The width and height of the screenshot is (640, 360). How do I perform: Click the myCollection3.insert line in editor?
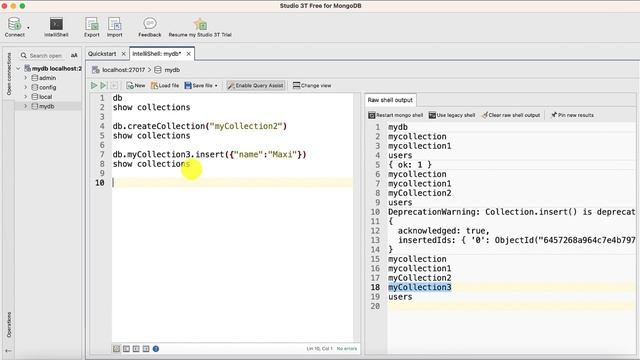(x=209, y=154)
